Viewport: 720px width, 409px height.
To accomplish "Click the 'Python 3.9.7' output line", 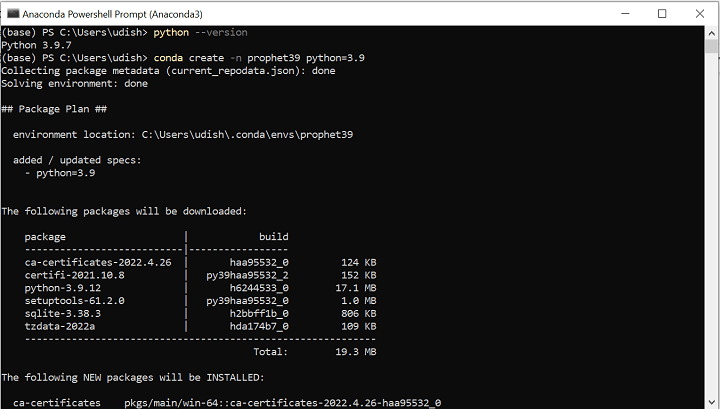I will tap(36, 45).
